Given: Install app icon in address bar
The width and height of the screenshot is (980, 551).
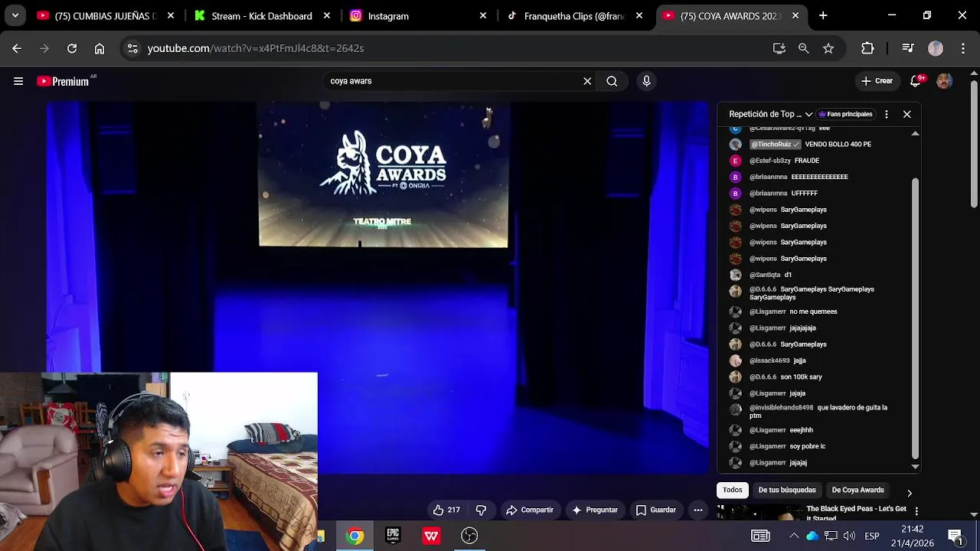Looking at the screenshot, I should click(x=779, y=48).
